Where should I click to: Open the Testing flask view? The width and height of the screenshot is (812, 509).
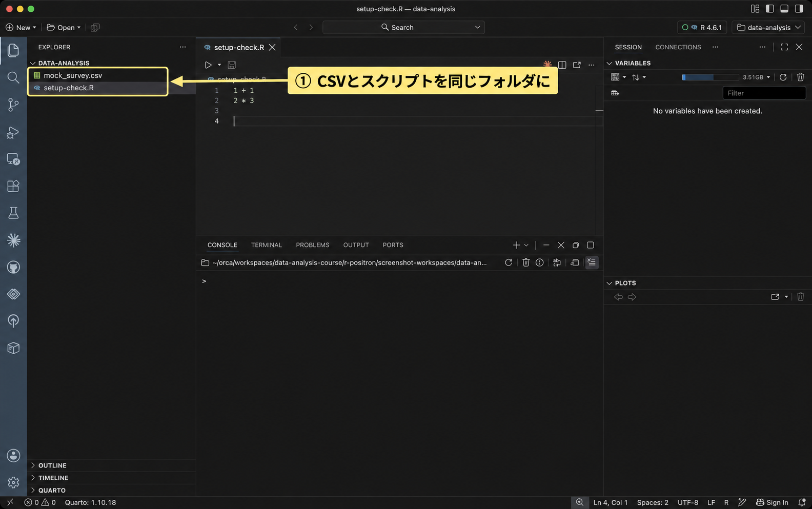click(13, 213)
